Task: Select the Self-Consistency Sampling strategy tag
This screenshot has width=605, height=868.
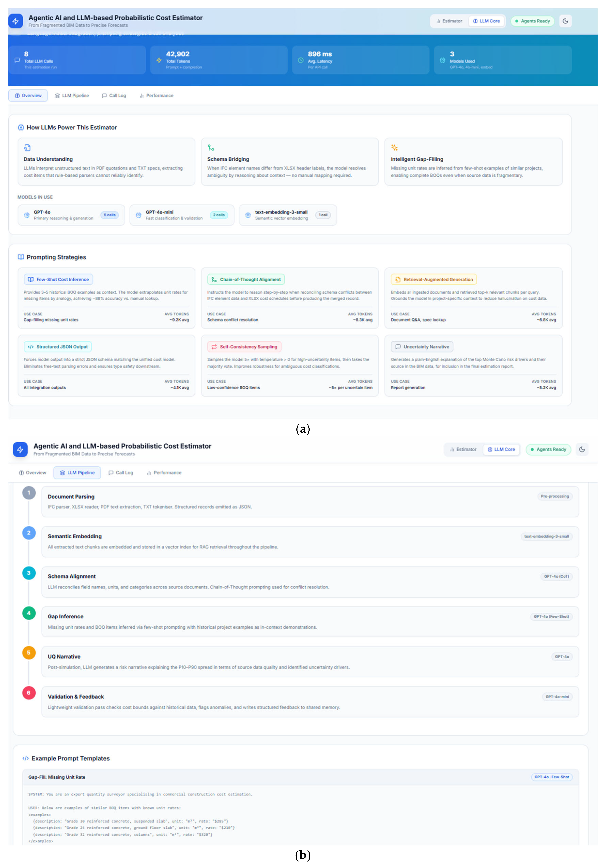Action: pos(244,347)
